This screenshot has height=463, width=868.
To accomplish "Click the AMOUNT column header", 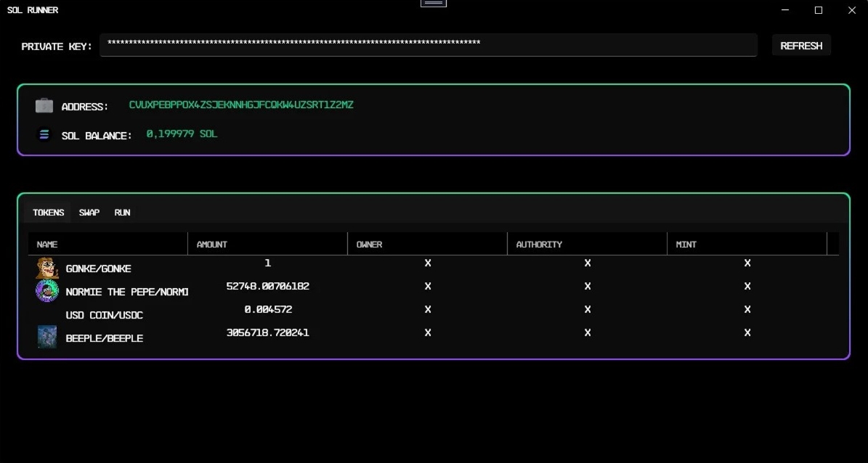I will (211, 244).
